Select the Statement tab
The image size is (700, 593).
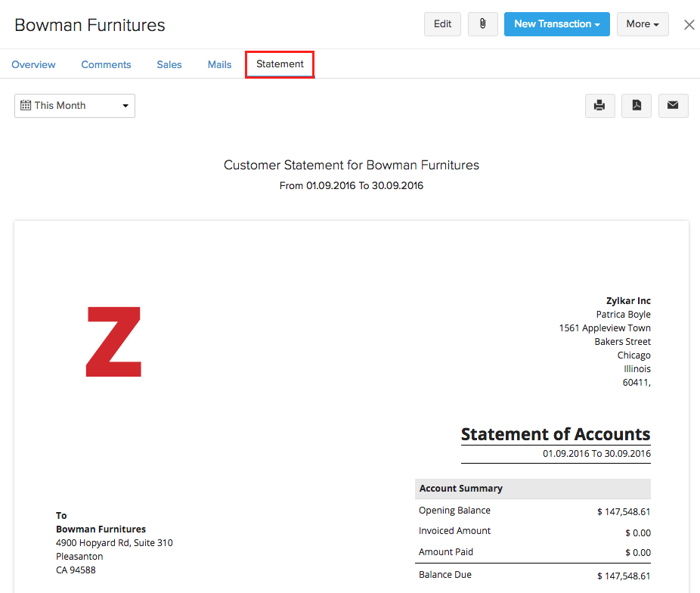(x=280, y=64)
